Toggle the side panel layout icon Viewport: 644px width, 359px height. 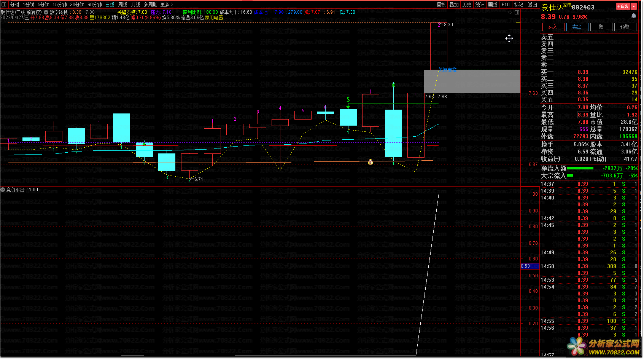tap(517, 12)
